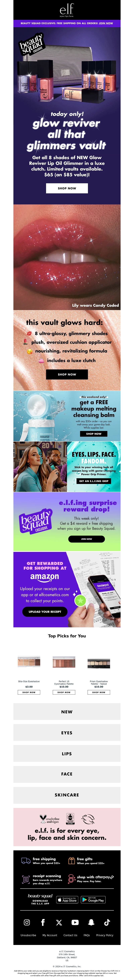Click SHOP NOW under Glimmers Vault text

[67, 188]
